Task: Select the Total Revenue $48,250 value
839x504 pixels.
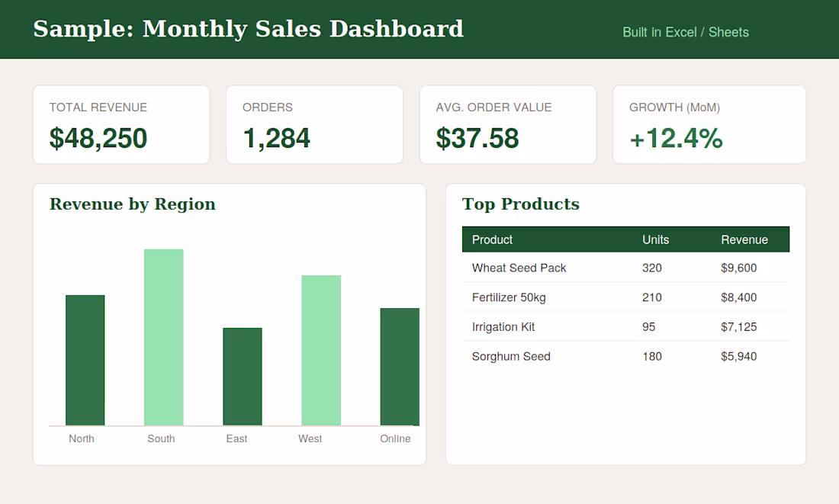Action: (98, 138)
